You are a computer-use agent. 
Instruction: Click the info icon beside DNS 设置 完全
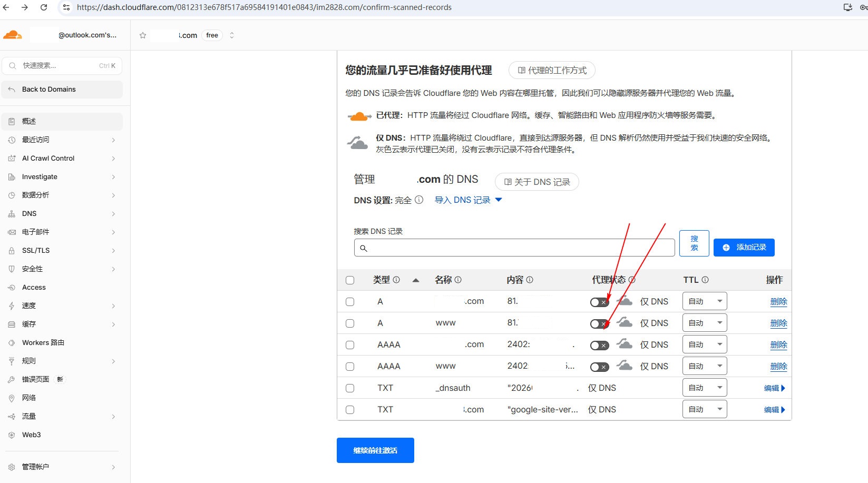click(419, 200)
